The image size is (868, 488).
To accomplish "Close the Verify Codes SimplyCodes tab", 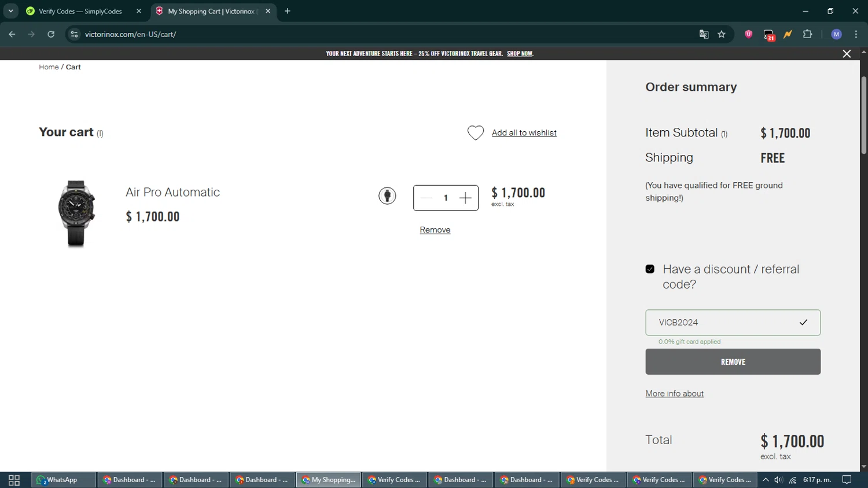I will [x=139, y=11].
